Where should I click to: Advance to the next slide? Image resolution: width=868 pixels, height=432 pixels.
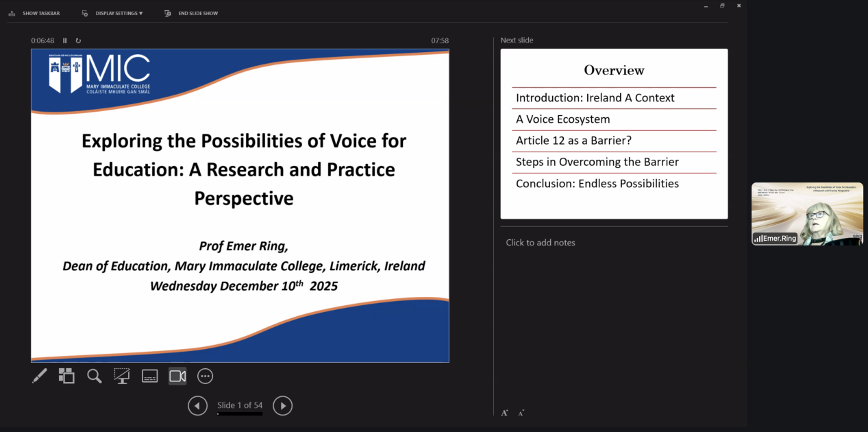(282, 406)
